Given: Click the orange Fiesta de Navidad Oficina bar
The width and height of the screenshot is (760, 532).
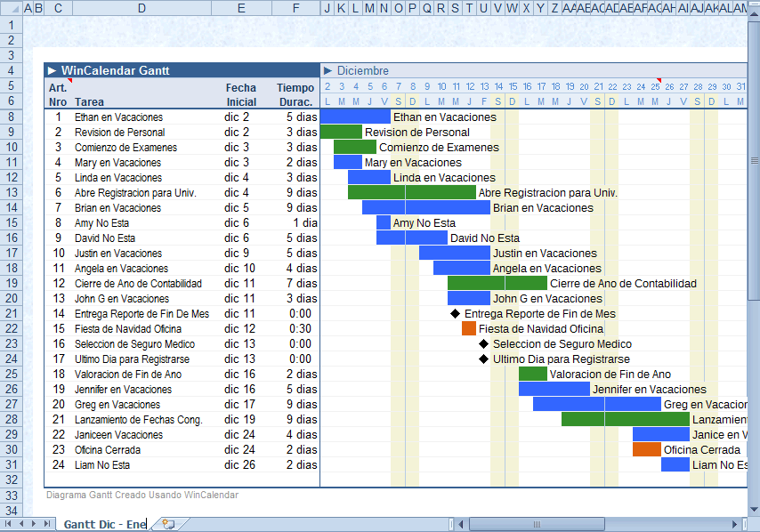Looking at the screenshot, I should coord(469,329).
